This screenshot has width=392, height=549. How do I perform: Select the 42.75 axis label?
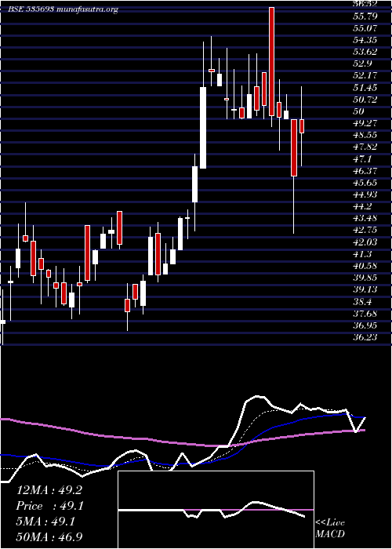tap(365, 230)
